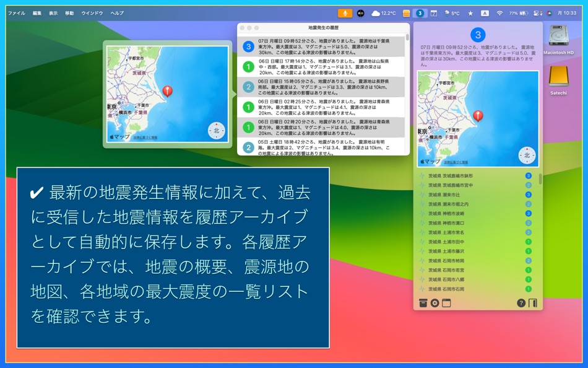Viewport: 588px width, 368px height.
Task: Click the intensity 3 badge of the 07日 history row
Action: pos(248,46)
